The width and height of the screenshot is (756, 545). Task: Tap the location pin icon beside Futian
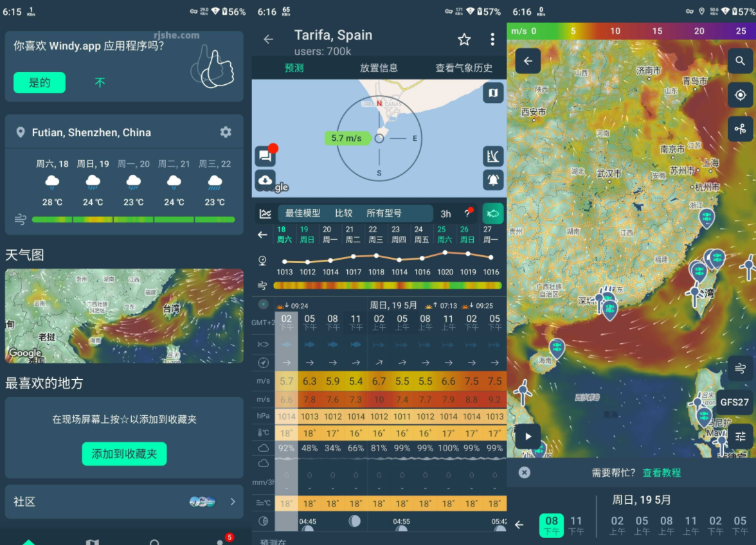[21, 132]
